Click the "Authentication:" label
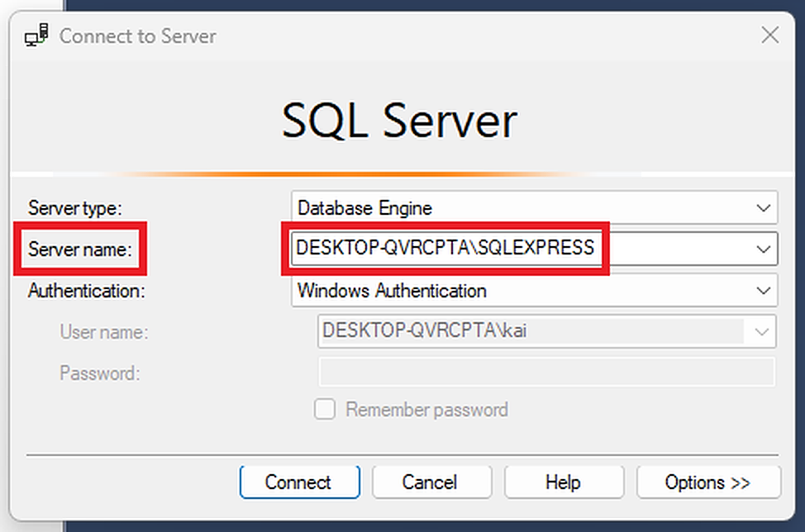Screen dimensions: 805x532 (x=86, y=291)
